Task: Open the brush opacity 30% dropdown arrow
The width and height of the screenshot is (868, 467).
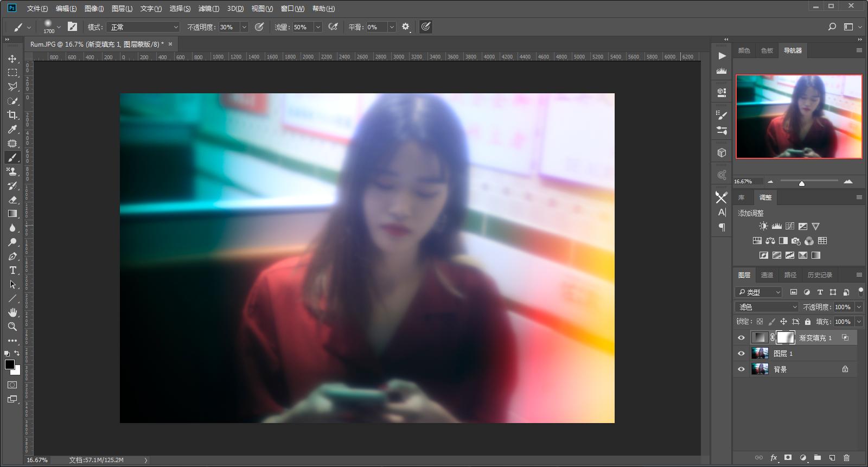Action: click(244, 27)
